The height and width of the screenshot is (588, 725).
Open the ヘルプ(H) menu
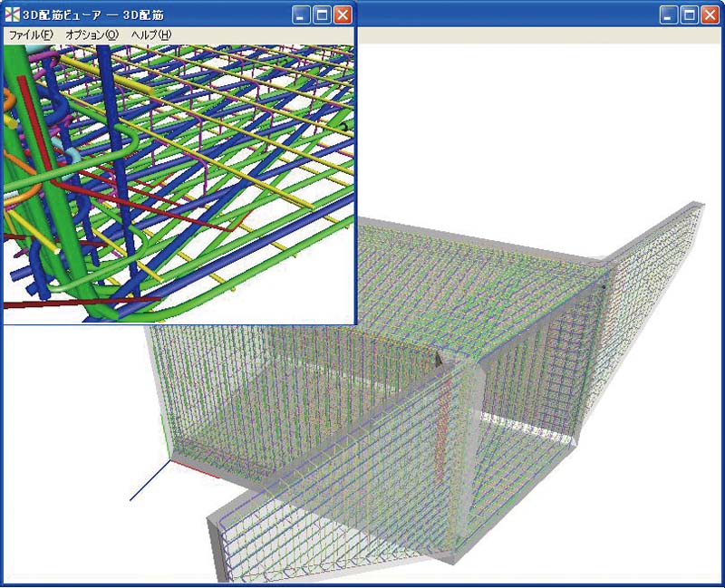tap(151, 35)
